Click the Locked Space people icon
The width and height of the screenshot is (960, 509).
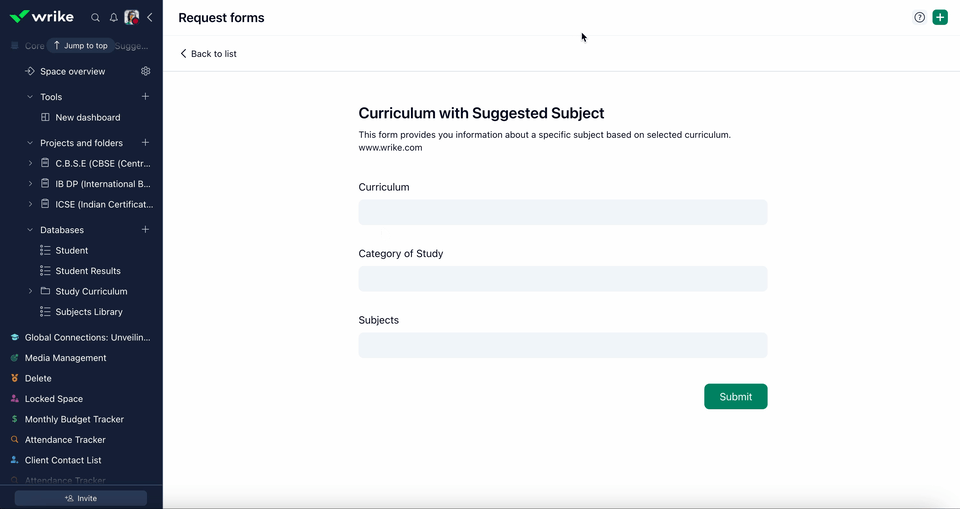pyautogui.click(x=15, y=399)
